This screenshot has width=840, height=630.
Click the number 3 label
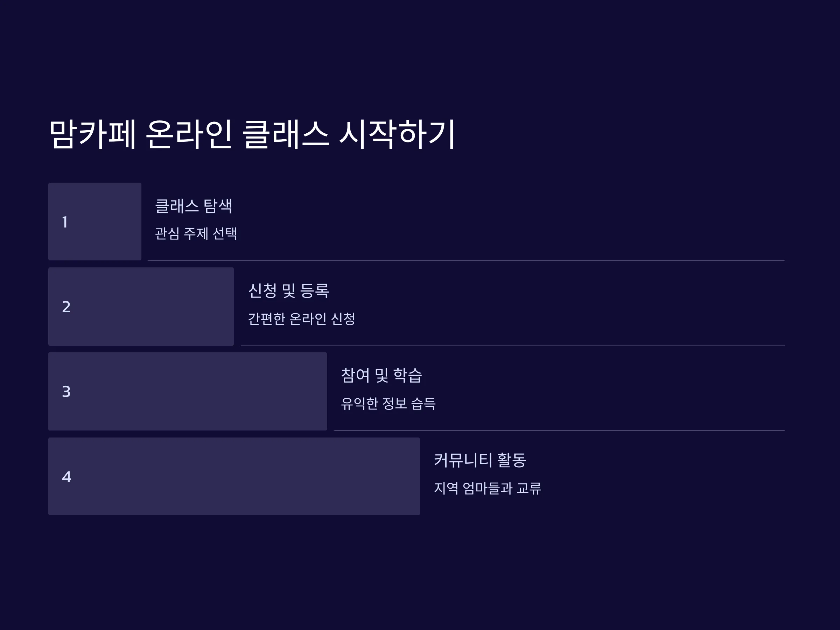[x=66, y=392]
